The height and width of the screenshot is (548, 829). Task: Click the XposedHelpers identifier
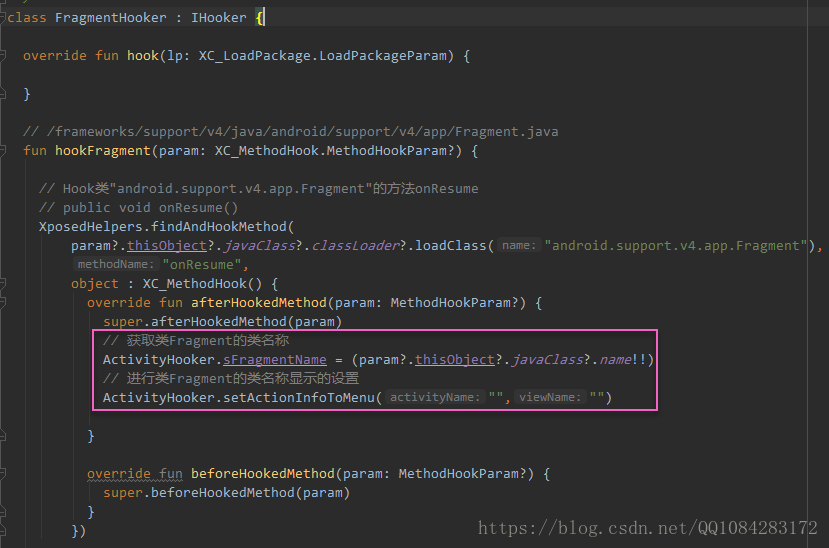coord(91,227)
